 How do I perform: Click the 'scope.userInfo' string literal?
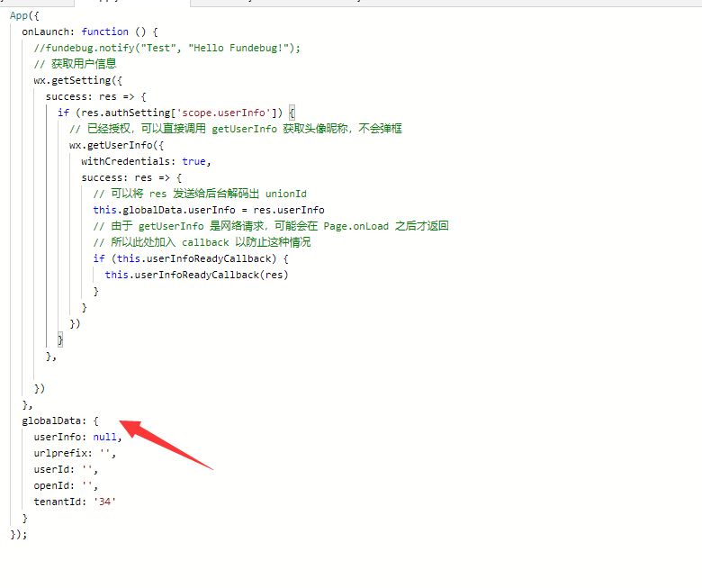(226, 113)
